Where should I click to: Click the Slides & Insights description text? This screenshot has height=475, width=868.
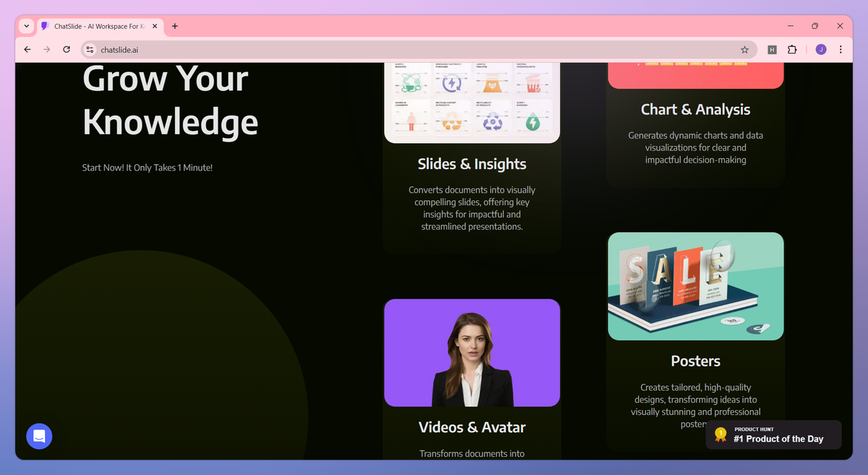point(472,208)
